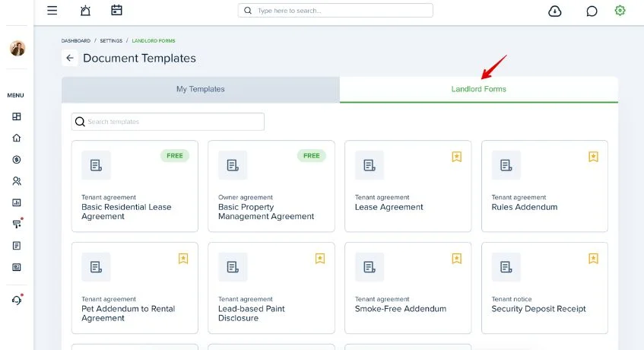The height and width of the screenshot is (350, 644).
Task: Click premium bookmark icon on Security Deposit Receipt
Action: pyautogui.click(x=593, y=259)
